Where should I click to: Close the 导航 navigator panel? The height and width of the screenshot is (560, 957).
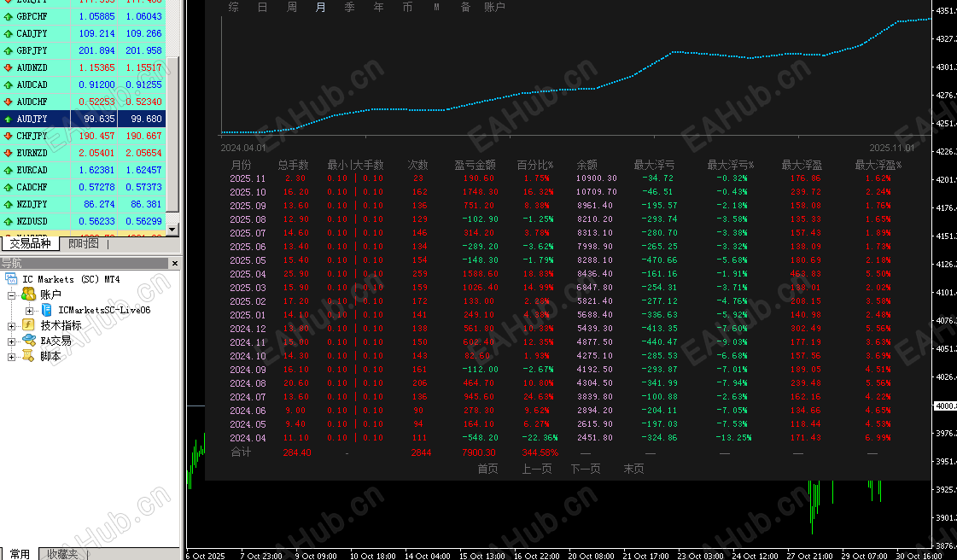(x=174, y=264)
